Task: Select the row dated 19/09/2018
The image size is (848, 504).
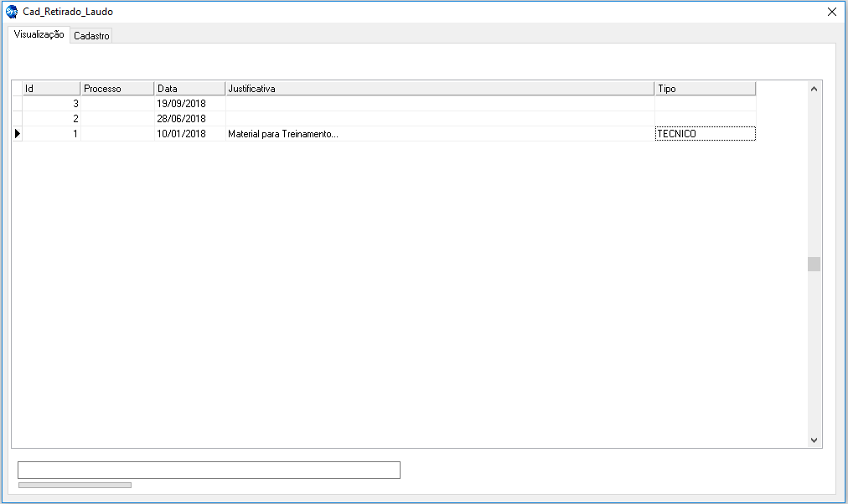Action: [x=181, y=104]
